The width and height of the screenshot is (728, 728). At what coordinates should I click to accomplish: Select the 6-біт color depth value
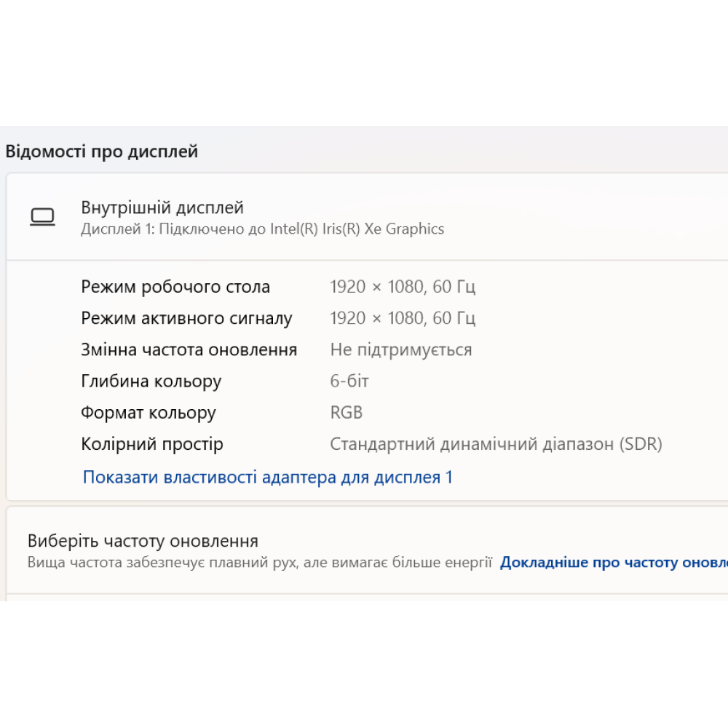[349, 381]
